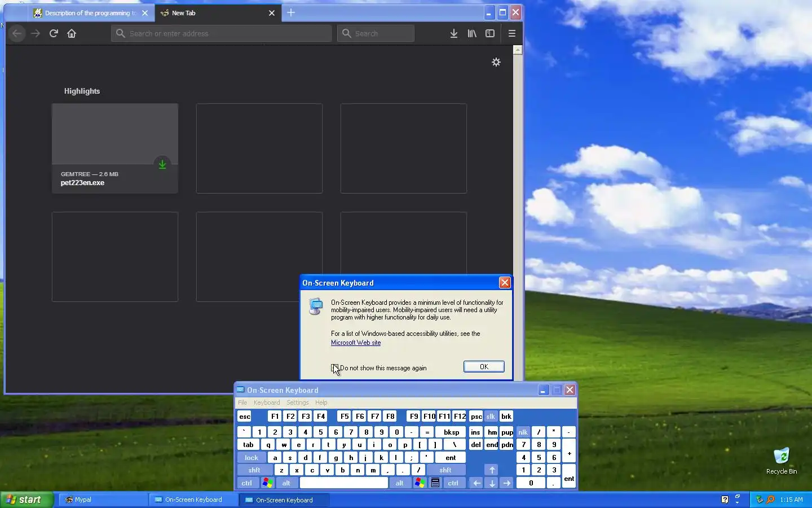The width and height of the screenshot is (812, 508).
Task: Click the 'bksp' backspace key
Action: click(x=451, y=432)
